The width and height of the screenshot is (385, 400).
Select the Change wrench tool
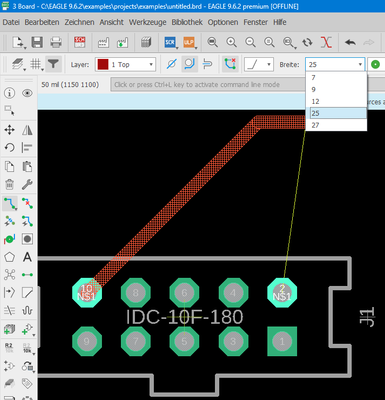(27, 184)
